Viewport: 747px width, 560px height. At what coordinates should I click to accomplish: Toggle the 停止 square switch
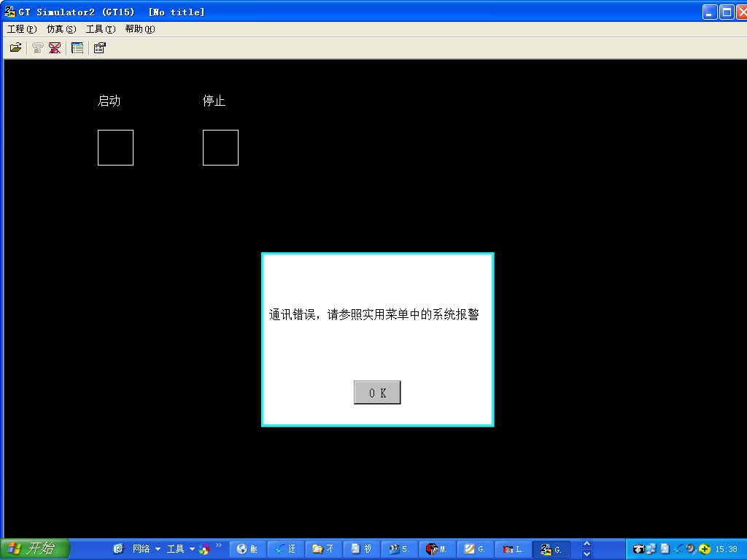220,147
